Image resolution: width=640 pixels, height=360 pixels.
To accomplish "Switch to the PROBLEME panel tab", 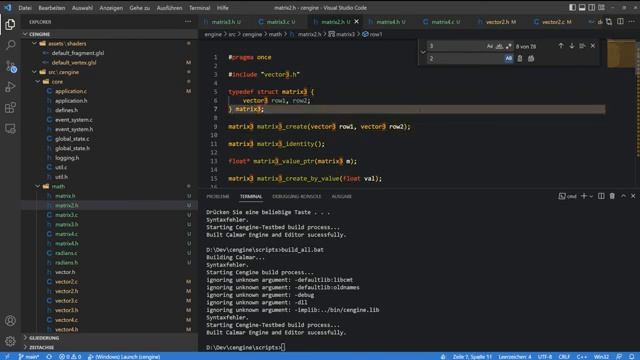I will click(x=218, y=196).
